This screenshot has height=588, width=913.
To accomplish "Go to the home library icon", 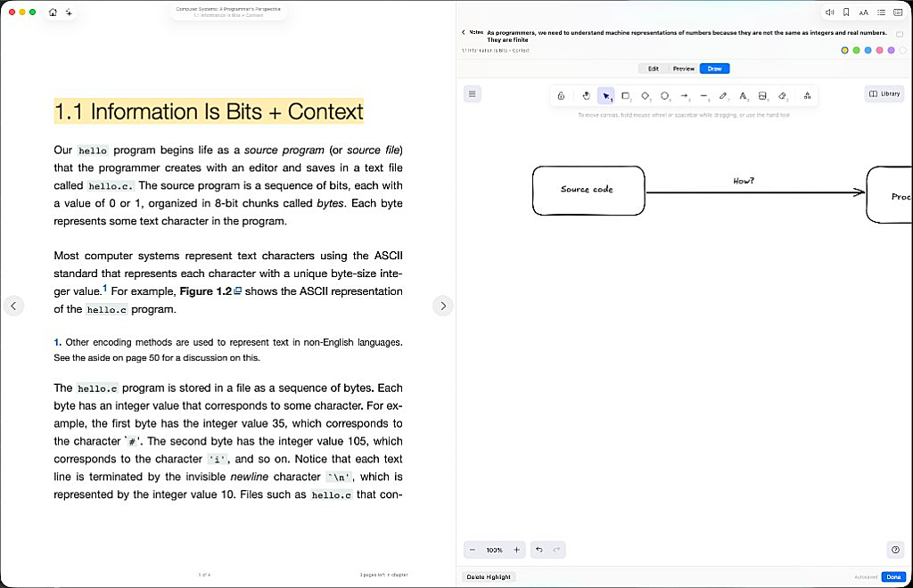I will (53, 12).
